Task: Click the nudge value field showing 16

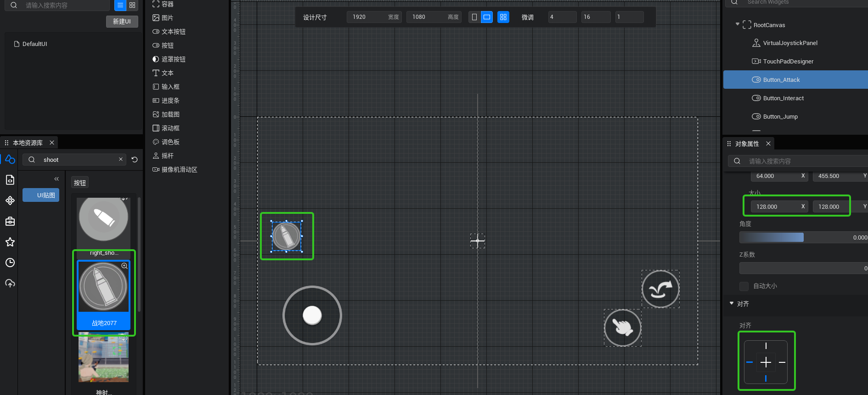Action: coord(596,17)
